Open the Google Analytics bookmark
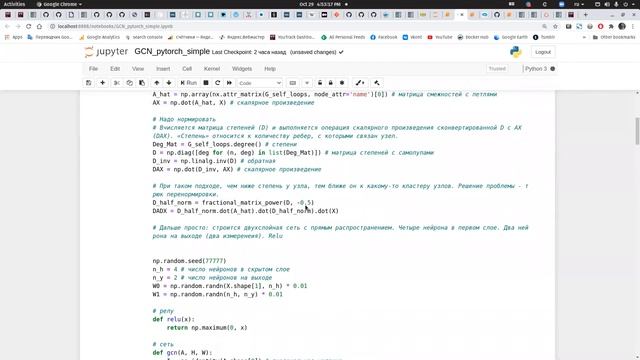640x360 pixels. [100, 37]
